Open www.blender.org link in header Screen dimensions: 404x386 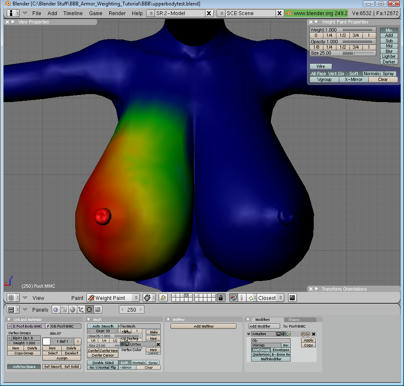click(x=316, y=13)
